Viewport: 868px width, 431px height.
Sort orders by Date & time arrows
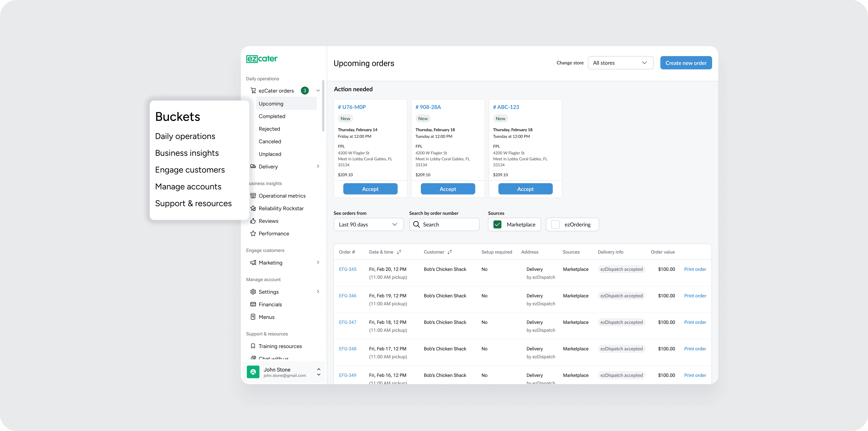coord(399,252)
